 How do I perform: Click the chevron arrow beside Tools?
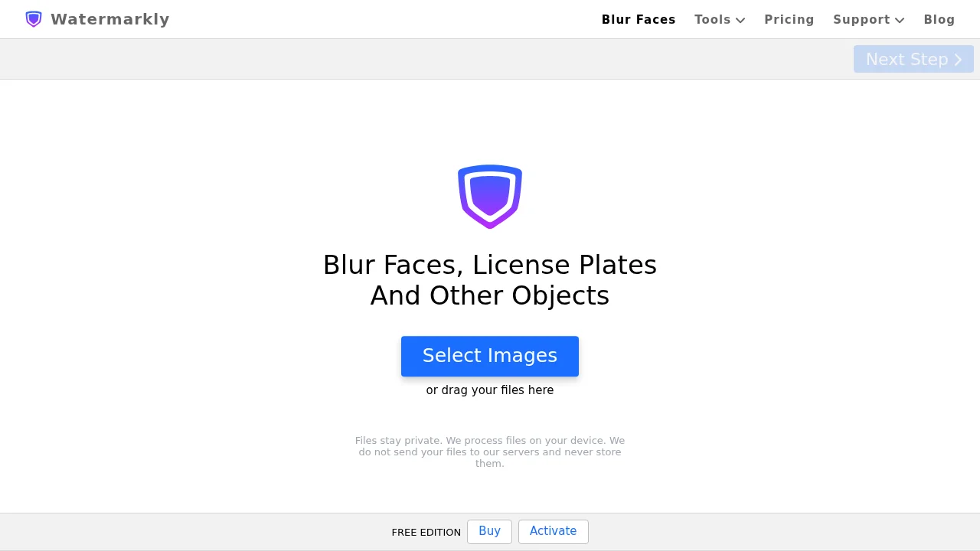click(740, 21)
